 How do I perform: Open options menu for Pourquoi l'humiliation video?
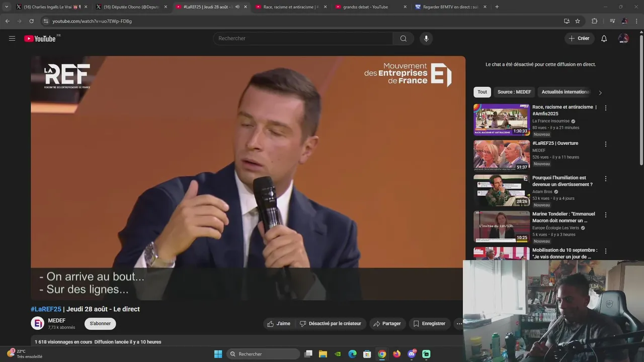[605, 179]
